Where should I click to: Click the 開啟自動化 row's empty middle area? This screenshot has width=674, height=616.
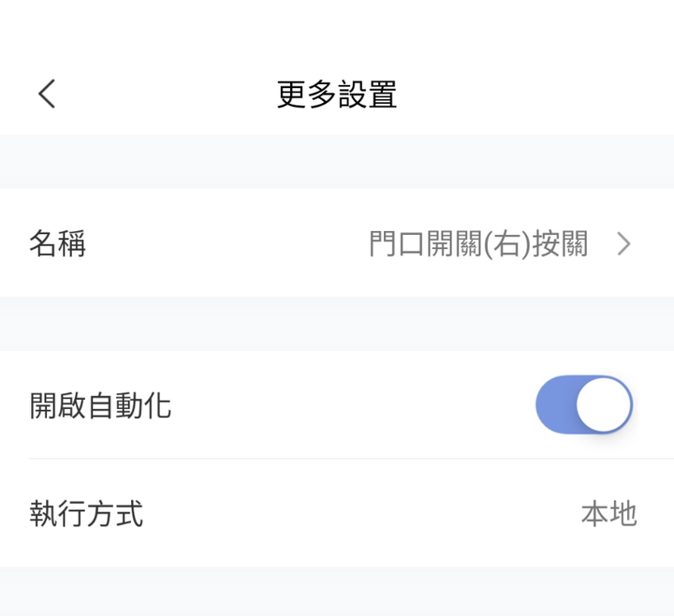click(x=353, y=405)
